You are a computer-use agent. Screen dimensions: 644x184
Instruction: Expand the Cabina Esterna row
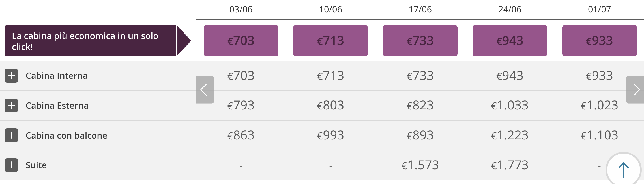11,106
